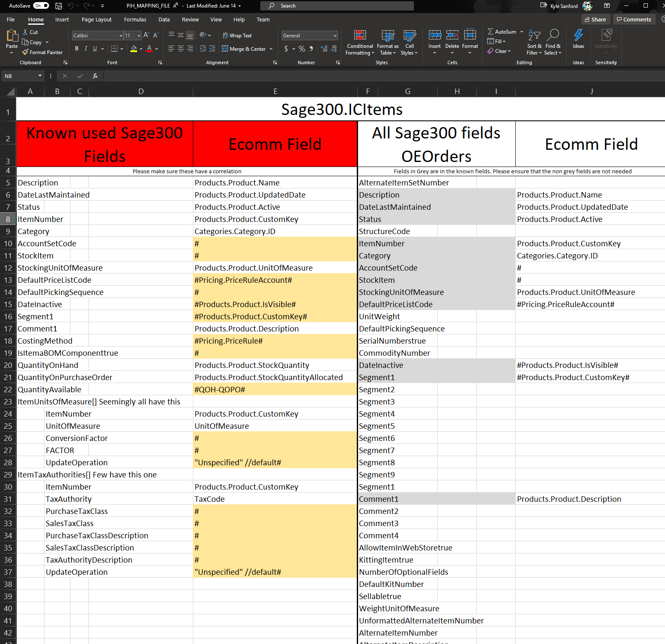Screen dimensions: 665x644
Task: Click the Insert Function fx icon
Action: coord(95,76)
